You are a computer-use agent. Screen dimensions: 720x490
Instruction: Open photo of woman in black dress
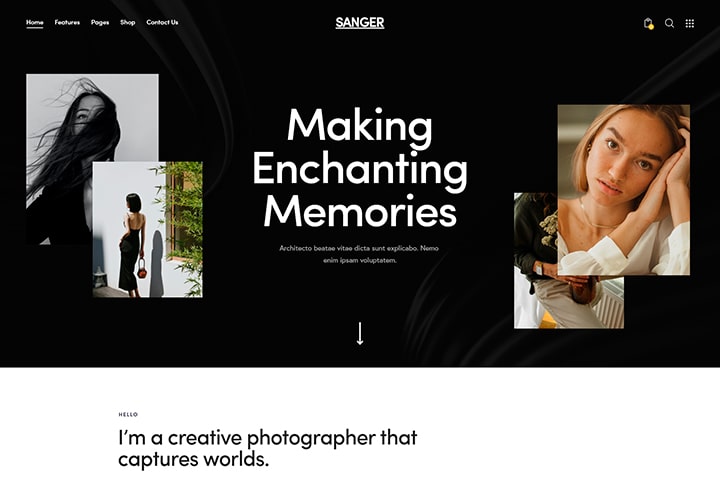tap(147, 230)
